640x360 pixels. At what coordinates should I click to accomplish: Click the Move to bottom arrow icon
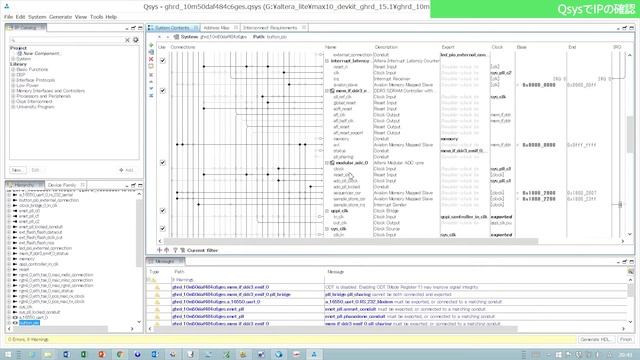click(x=151, y=95)
